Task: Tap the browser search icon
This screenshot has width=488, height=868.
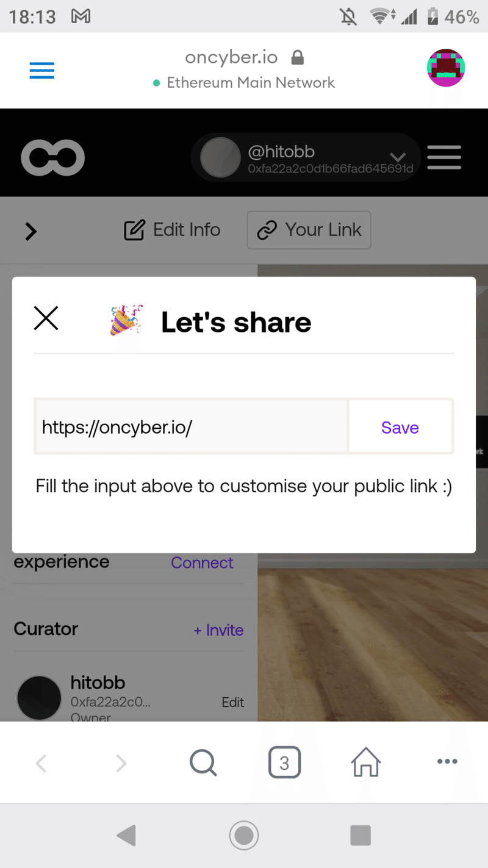Action: pos(203,762)
